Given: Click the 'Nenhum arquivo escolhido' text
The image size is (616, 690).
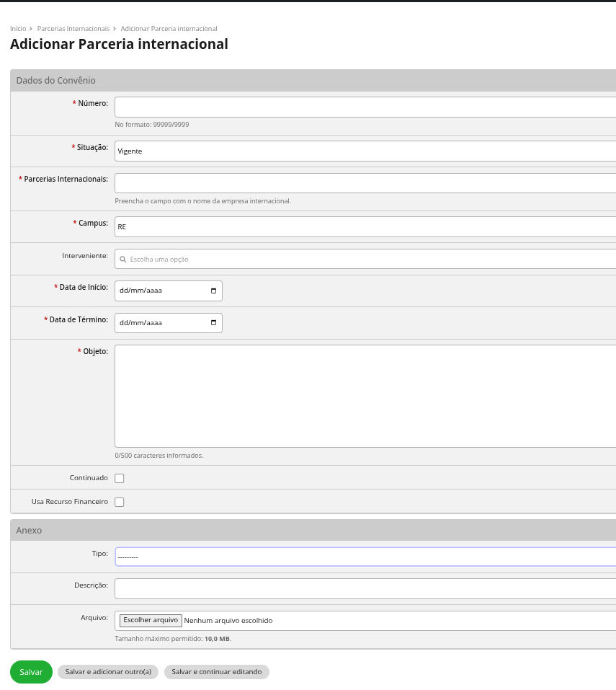Looking at the screenshot, I should (228, 621).
